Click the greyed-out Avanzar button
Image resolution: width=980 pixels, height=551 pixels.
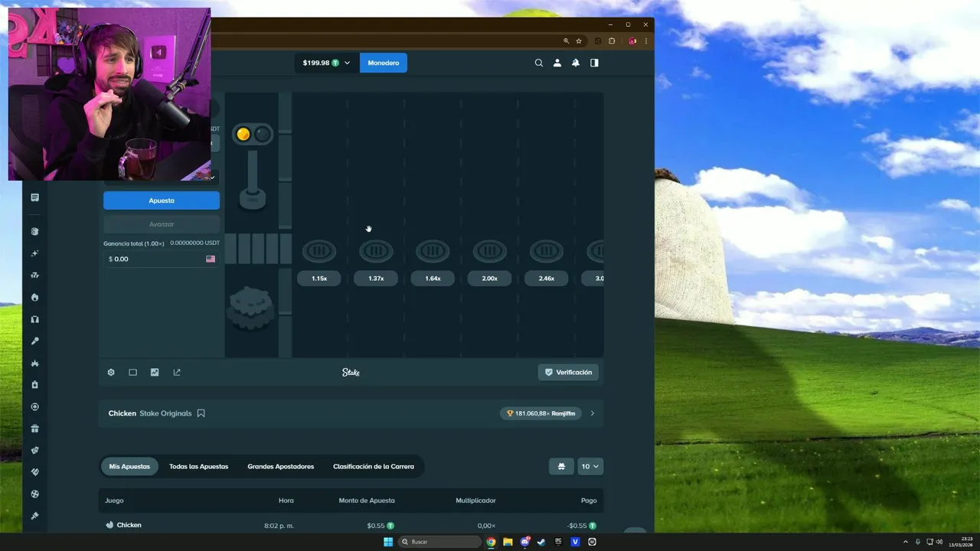(x=162, y=224)
